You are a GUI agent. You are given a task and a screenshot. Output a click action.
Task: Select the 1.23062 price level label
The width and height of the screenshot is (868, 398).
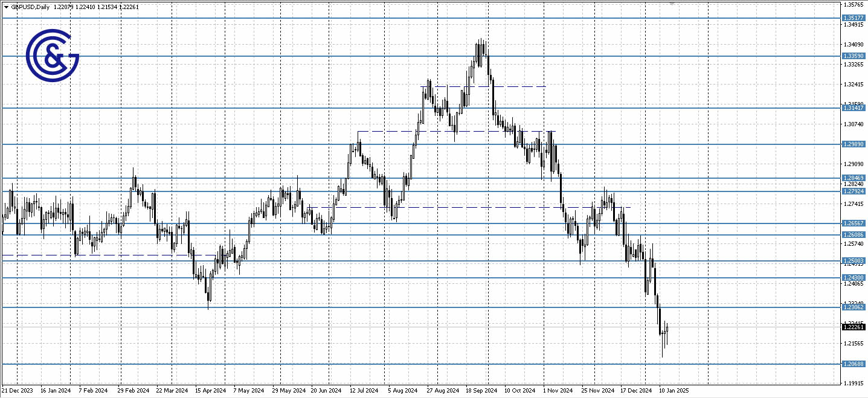[853, 307]
